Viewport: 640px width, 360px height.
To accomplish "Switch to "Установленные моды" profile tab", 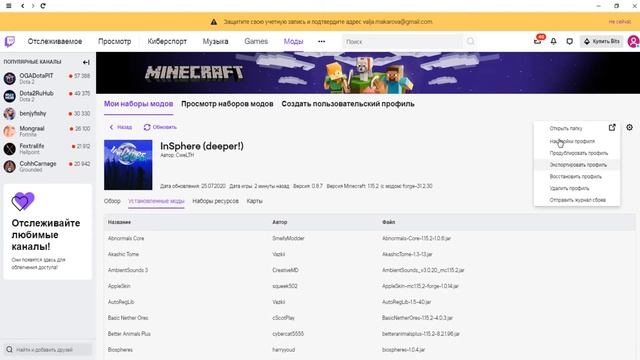I will click(156, 201).
